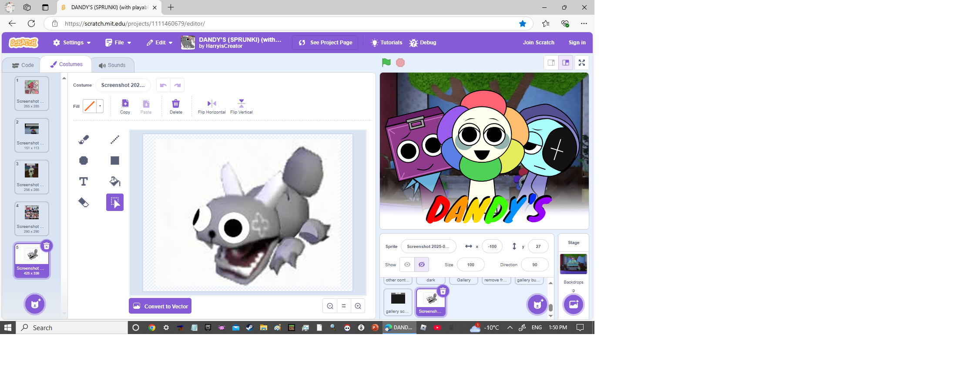Show the sprite with the eye button
Image resolution: width=980 pixels, height=388 pixels.
(x=407, y=264)
